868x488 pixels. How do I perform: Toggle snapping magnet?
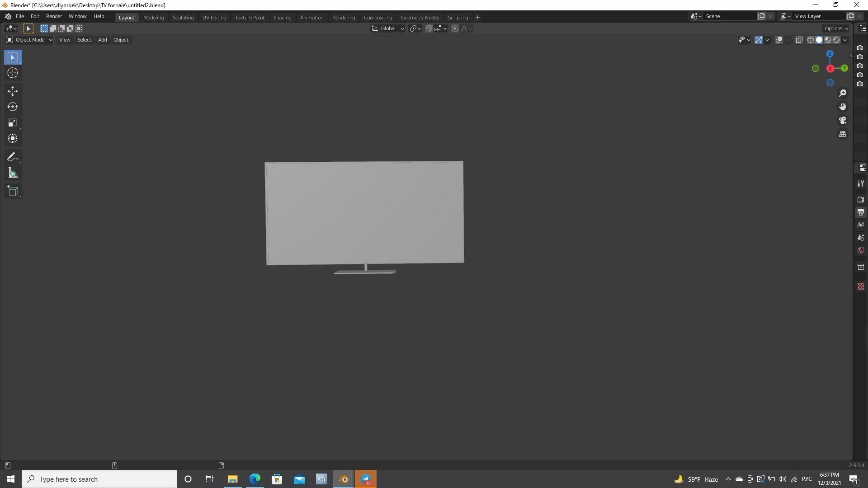pos(429,28)
